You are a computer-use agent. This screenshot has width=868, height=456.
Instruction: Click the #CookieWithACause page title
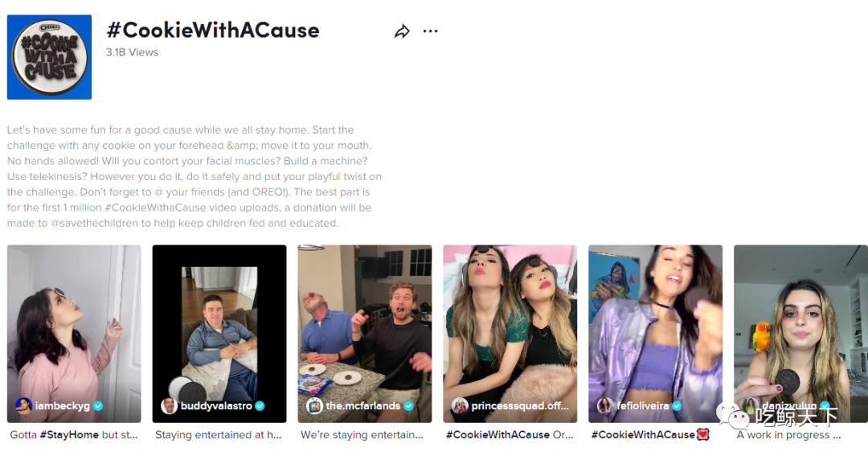pyautogui.click(x=213, y=31)
